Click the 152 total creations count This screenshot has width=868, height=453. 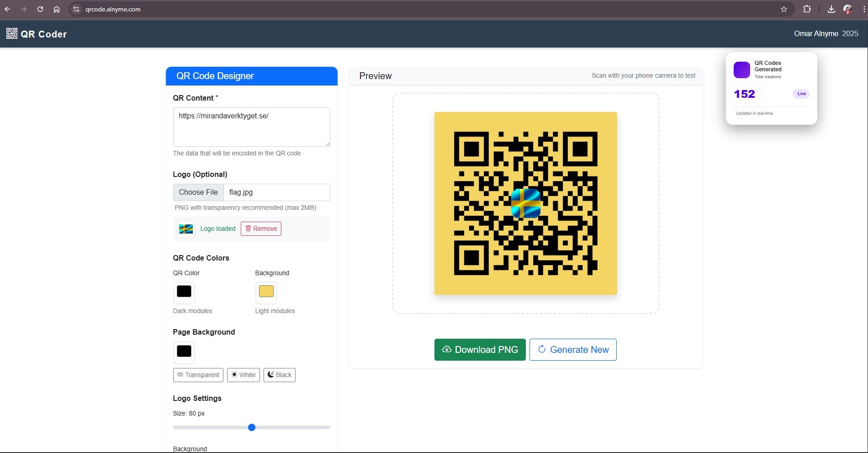744,94
